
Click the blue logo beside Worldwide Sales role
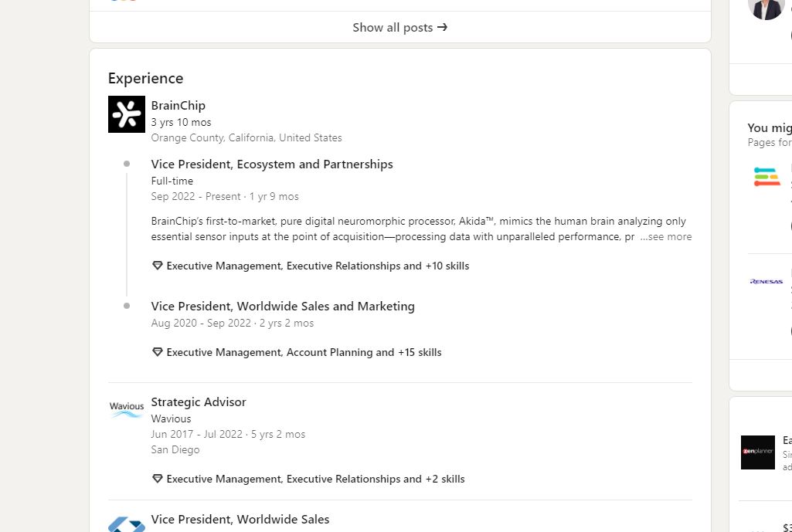(x=127, y=524)
